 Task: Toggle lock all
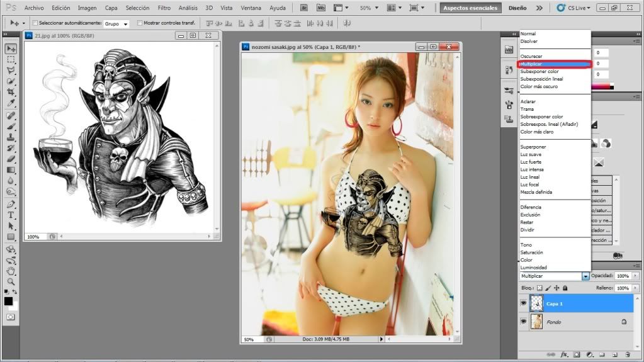pos(565,288)
